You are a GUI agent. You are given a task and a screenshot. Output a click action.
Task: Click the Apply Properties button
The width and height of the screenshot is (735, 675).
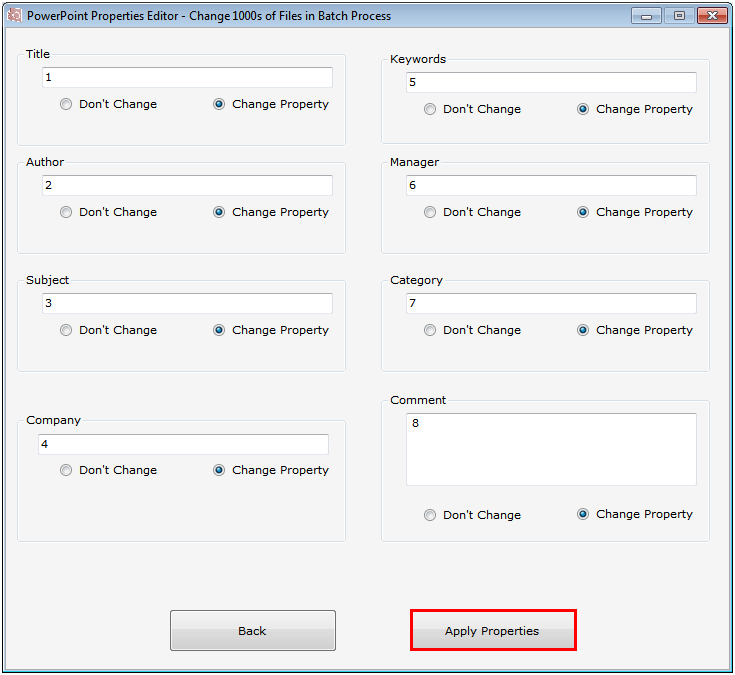tap(493, 630)
